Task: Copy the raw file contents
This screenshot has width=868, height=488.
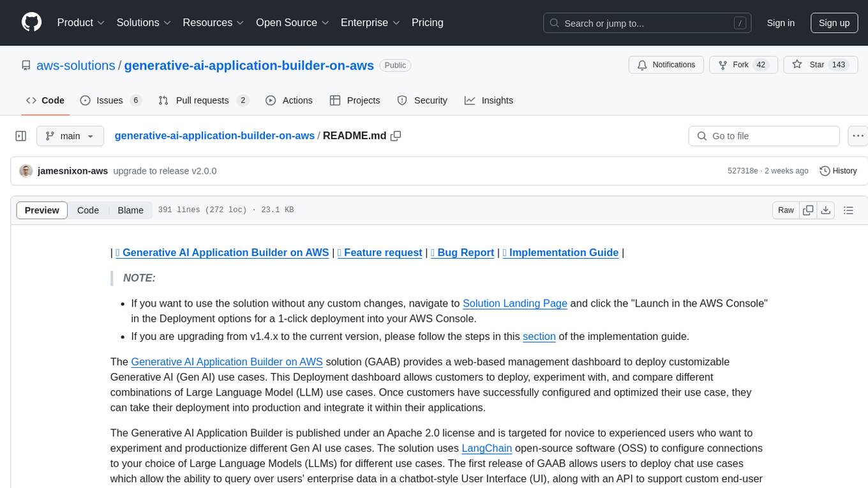Action: coord(809,210)
